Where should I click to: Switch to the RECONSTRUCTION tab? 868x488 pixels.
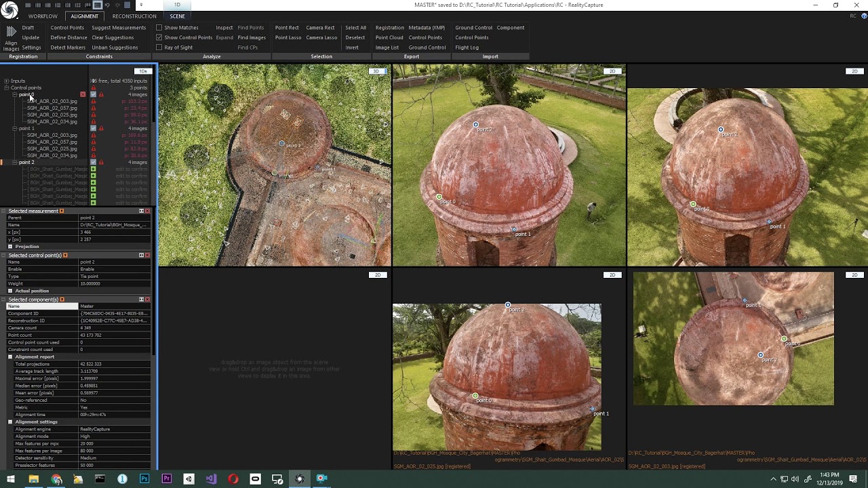(x=134, y=16)
